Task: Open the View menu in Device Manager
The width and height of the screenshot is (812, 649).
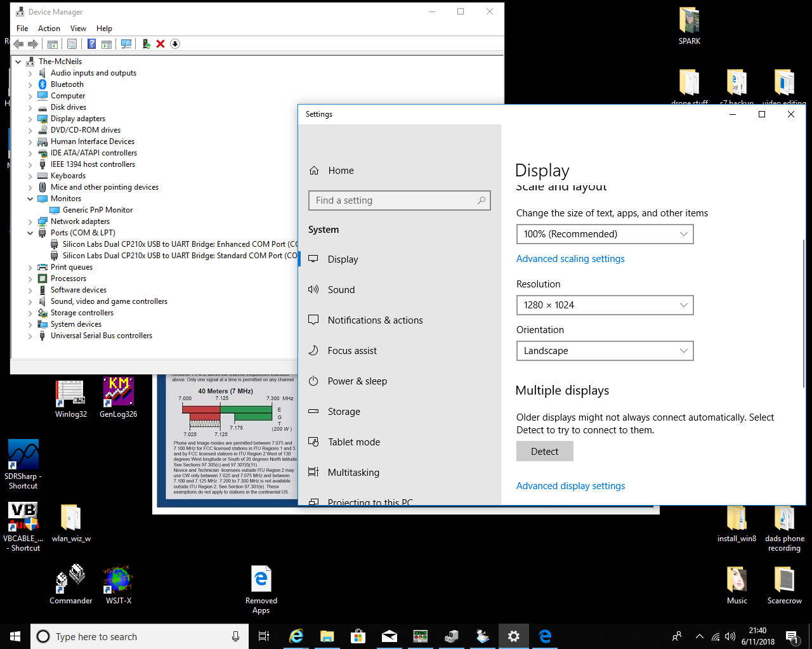Action: [78, 29]
